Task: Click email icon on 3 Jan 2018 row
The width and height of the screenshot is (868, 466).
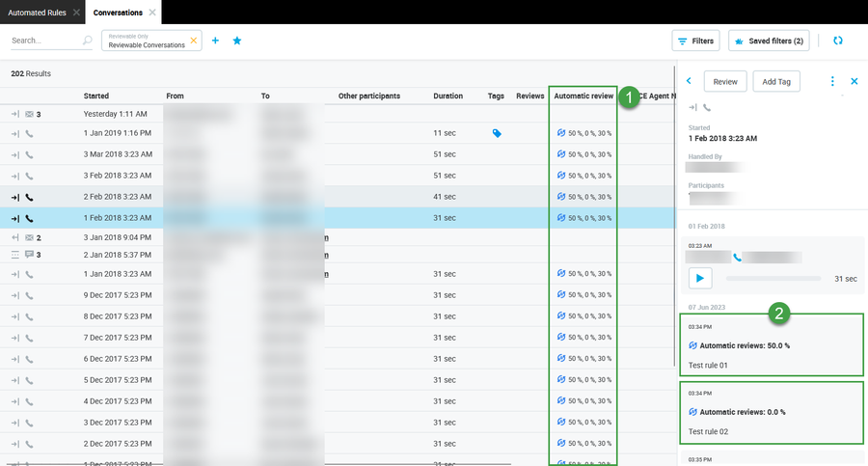Action: click(x=29, y=237)
